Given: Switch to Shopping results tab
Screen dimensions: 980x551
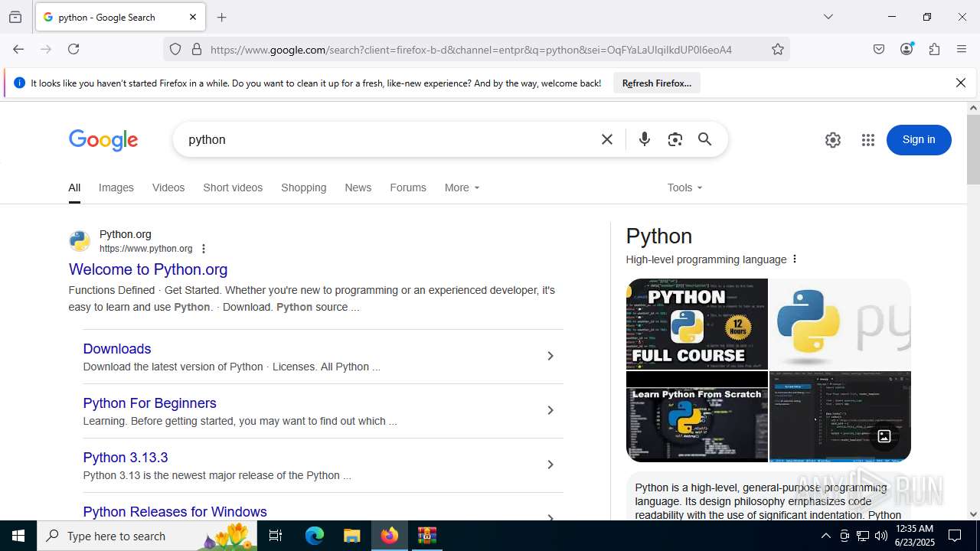Looking at the screenshot, I should (x=303, y=187).
